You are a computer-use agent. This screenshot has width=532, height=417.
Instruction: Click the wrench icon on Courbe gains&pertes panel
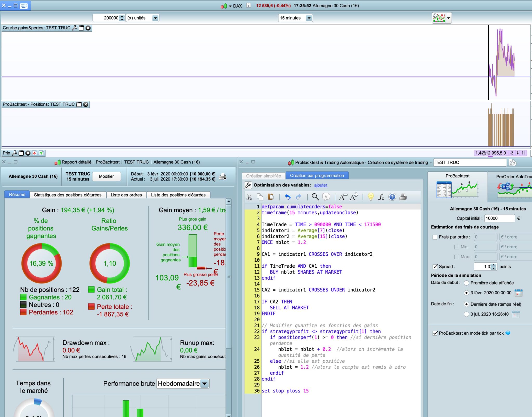coord(75,28)
